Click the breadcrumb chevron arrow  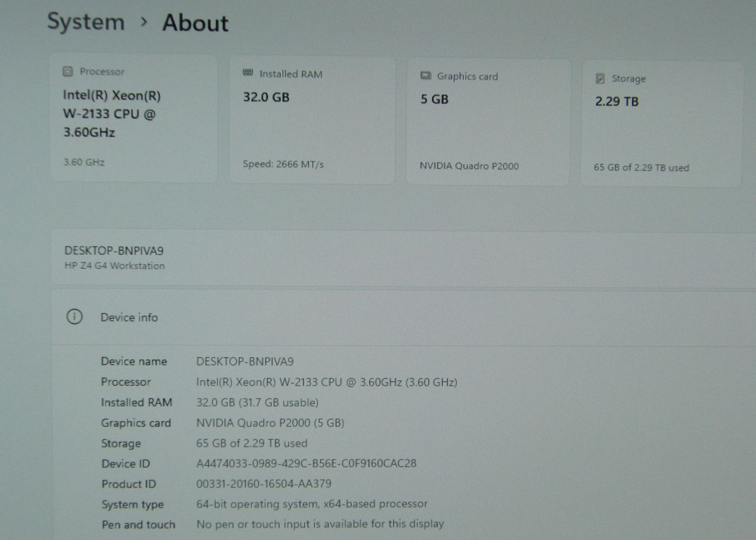pos(144,22)
